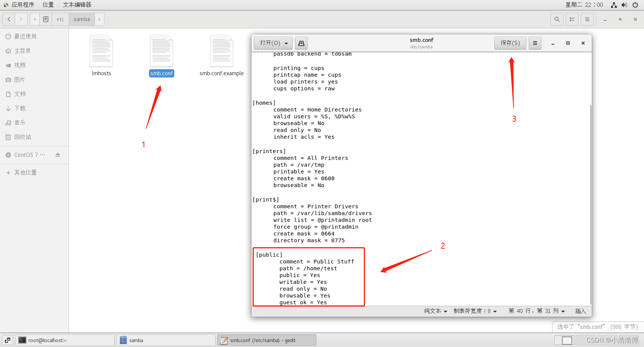Open Other Locations in sidebar

34,172
